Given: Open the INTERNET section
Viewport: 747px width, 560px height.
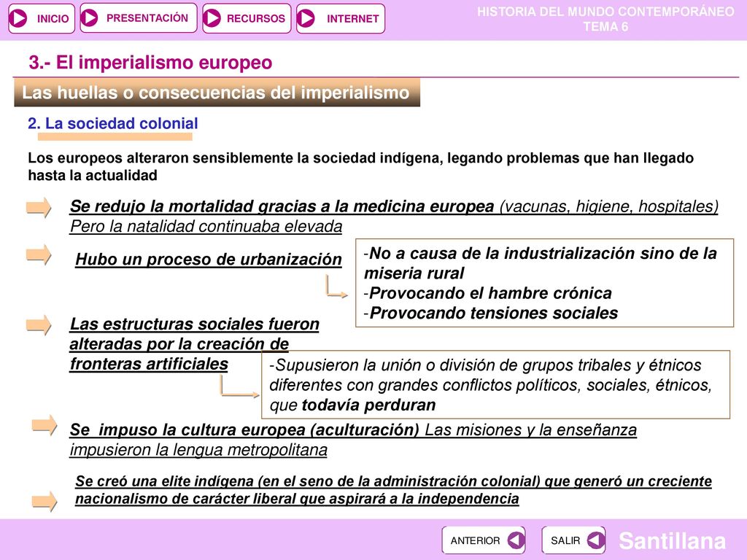Looking at the screenshot, I should click(340, 18).
